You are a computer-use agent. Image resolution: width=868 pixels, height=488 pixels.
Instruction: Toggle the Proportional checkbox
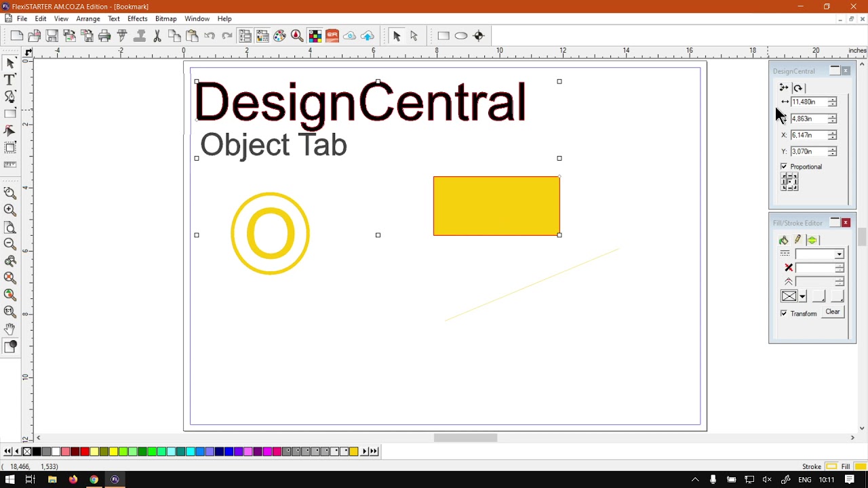coord(784,167)
